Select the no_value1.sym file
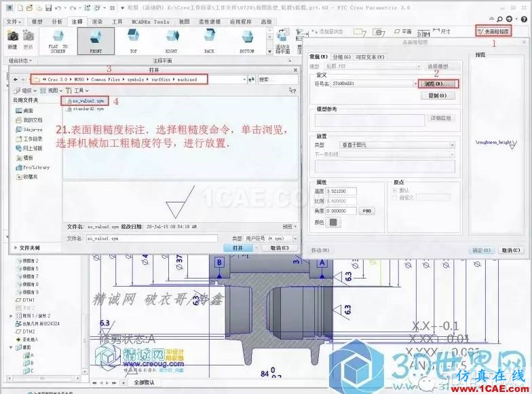532x394 pixels. 85,101
